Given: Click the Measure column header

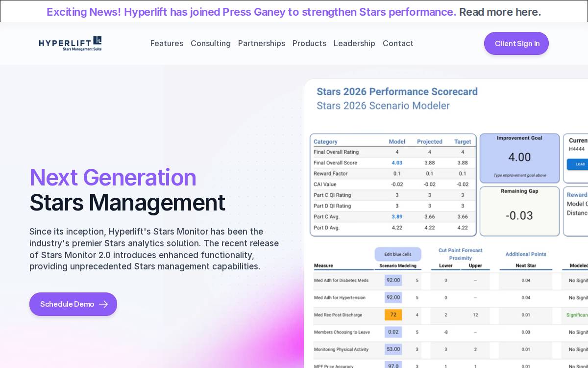Looking at the screenshot, I should [x=323, y=266].
